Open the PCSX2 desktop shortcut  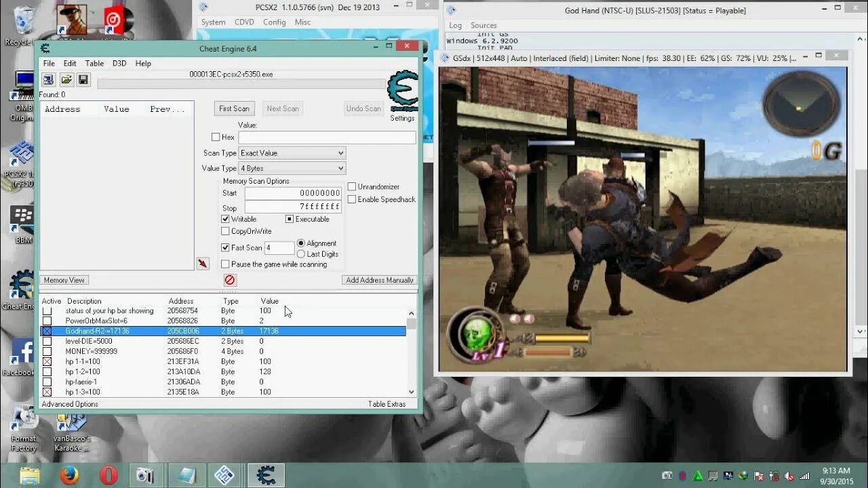pyautogui.click(x=20, y=164)
